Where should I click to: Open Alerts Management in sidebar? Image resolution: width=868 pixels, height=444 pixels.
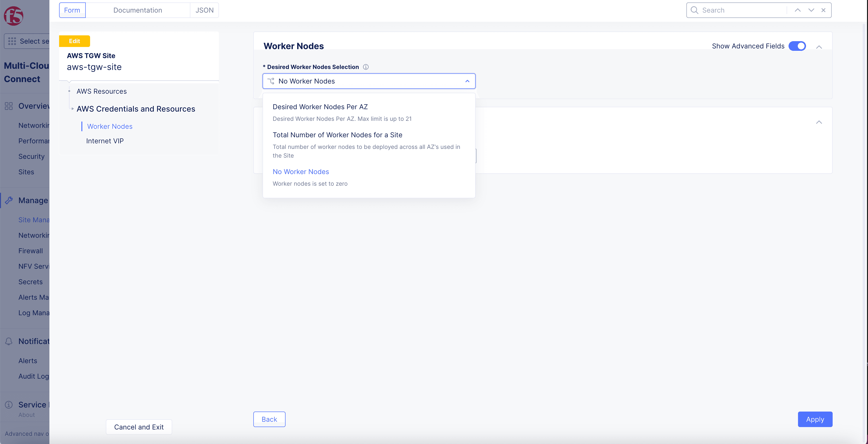pyautogui.click(x=34, y=297)
